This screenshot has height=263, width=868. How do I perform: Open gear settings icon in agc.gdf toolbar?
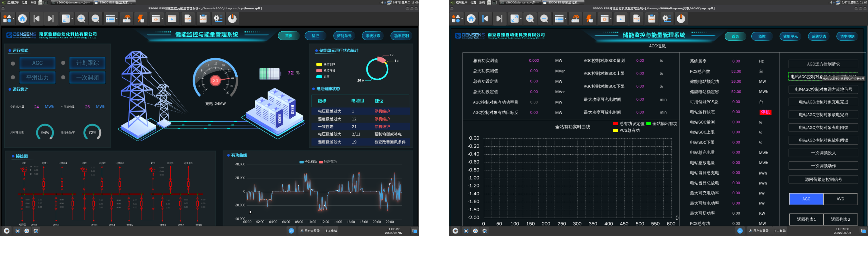(x=667, y=18)
